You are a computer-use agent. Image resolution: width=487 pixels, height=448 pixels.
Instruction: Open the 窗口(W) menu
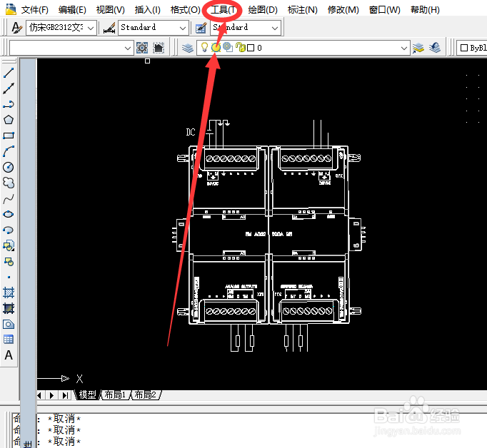coord(384,10)
